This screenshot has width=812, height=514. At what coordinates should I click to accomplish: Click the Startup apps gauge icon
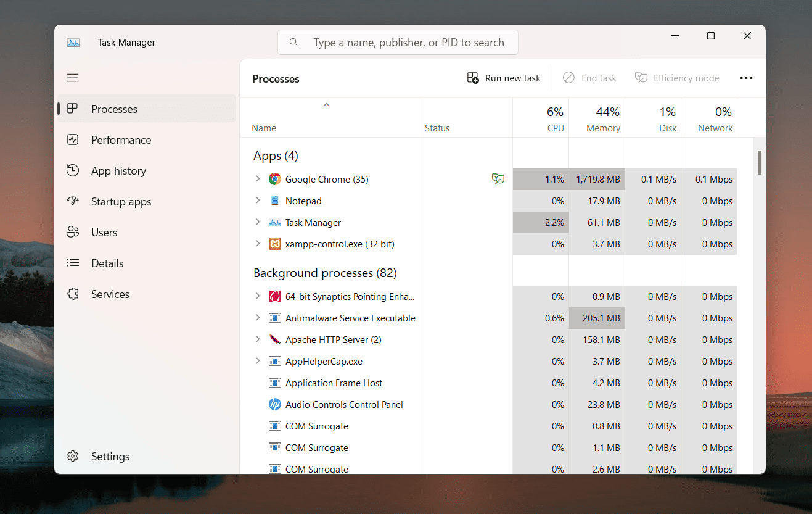(x=73, y=201)
